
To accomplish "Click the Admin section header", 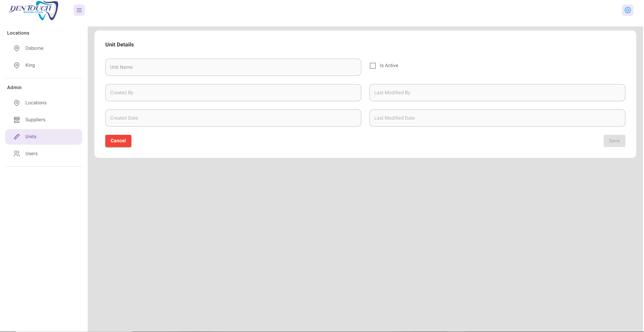I will 14,87.
